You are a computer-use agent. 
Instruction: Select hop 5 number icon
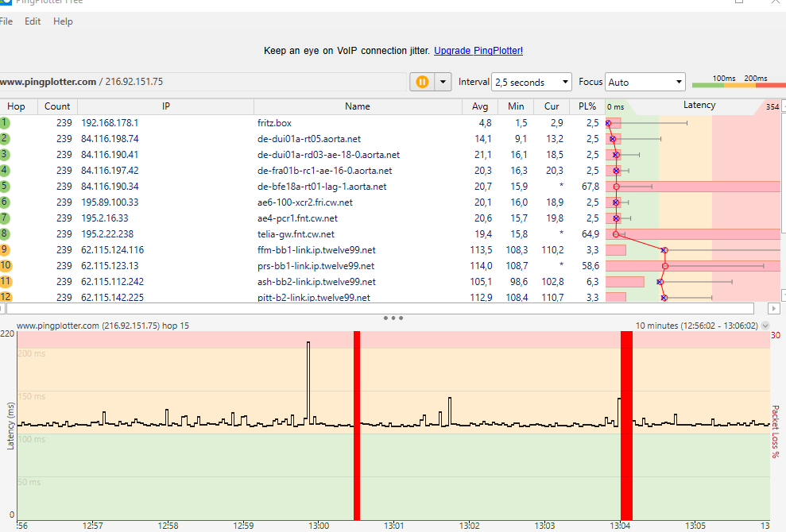[5, 186]
